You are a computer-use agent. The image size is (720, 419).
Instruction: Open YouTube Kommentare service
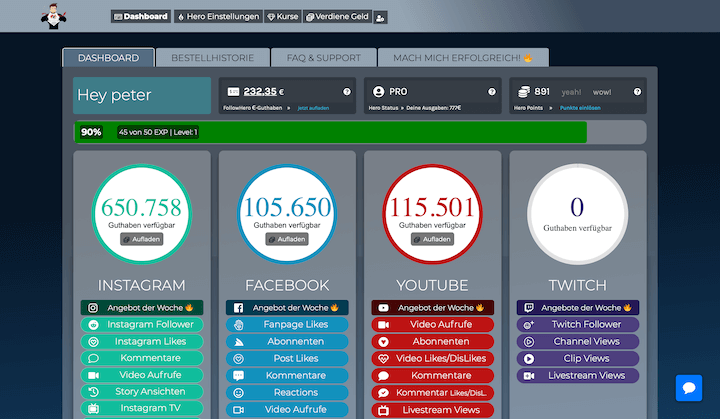click(x=433, y=375)
